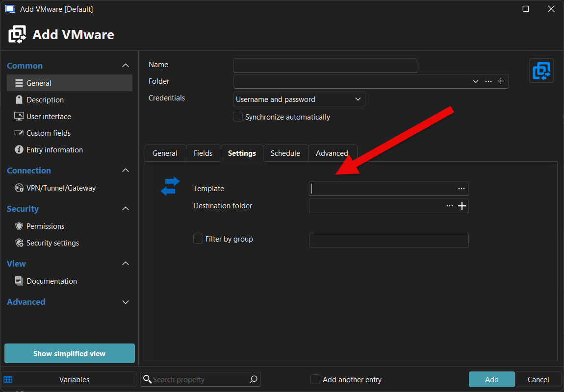Collapse the Common section
The width and height of the screenshot is (564, 392).
tap(126, 65)
